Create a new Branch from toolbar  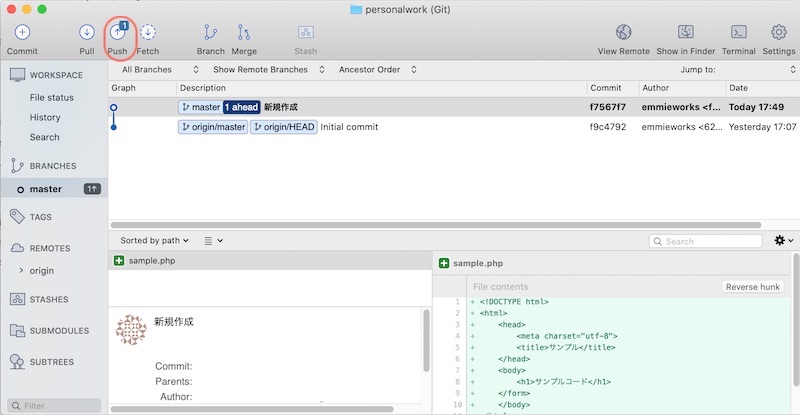pyautogui.click(x=210, y=32)
